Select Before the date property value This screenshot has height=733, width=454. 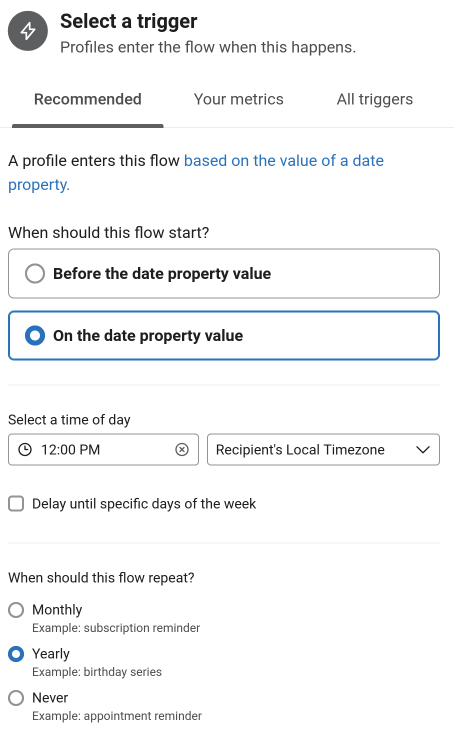35,273
